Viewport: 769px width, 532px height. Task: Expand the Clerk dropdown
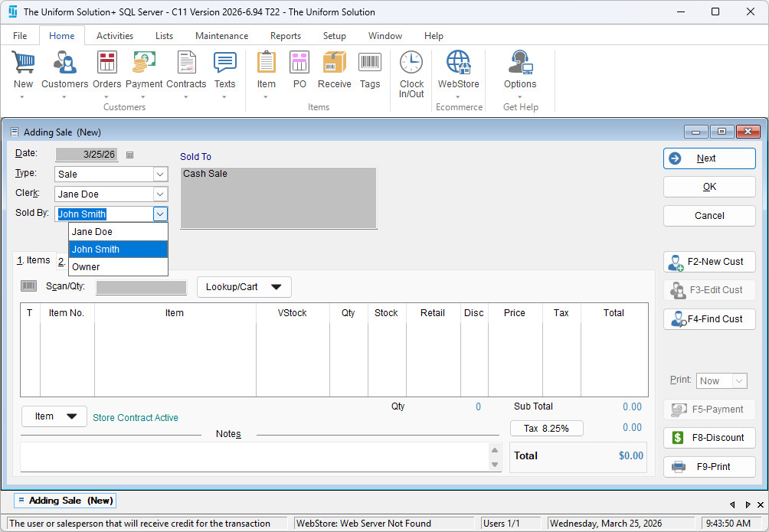coord(160,194)
